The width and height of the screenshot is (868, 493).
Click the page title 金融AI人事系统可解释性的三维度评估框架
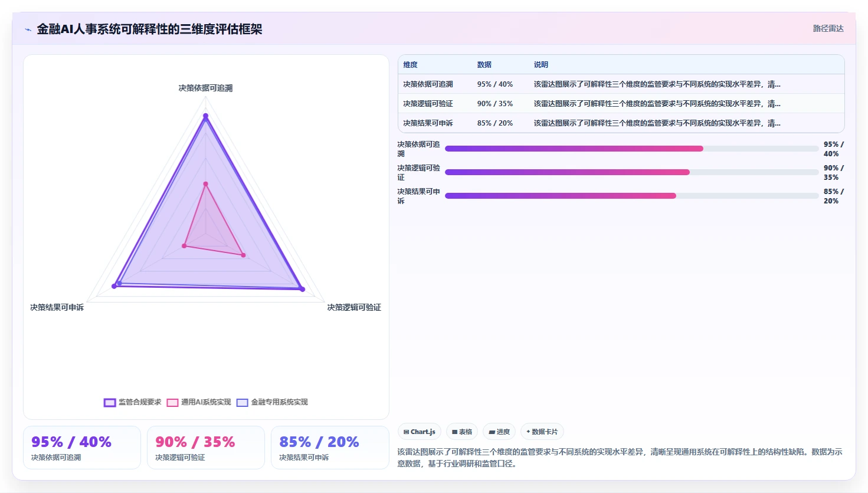[x=149, y=29]
